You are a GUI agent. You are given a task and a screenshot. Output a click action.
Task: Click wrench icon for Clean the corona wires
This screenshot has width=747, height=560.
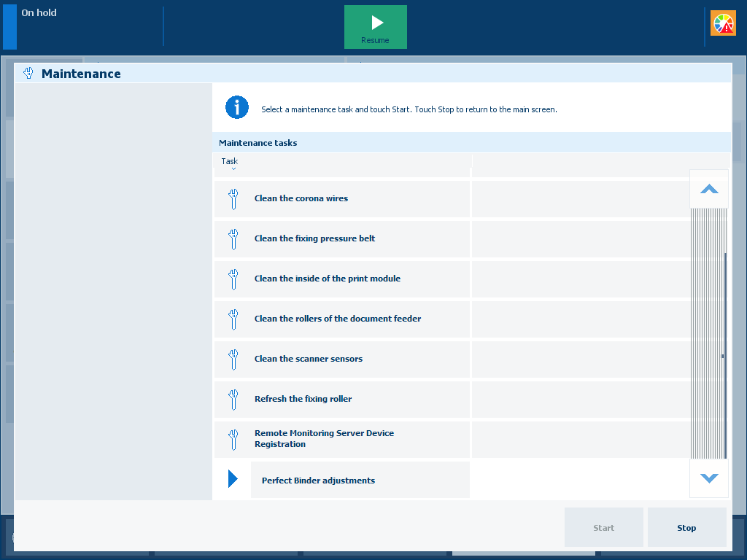click(233, 198)
